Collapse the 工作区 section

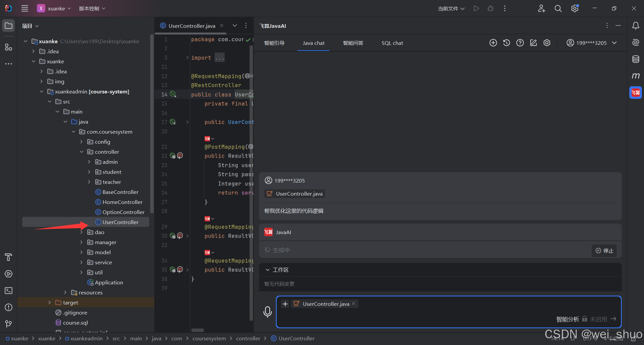(268, 270)
